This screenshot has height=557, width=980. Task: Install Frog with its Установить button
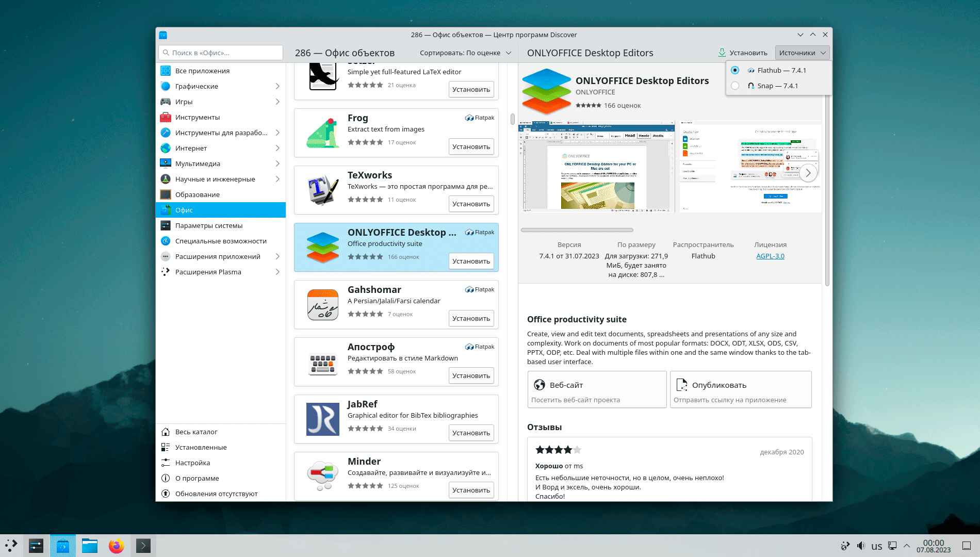coord(471,146)
